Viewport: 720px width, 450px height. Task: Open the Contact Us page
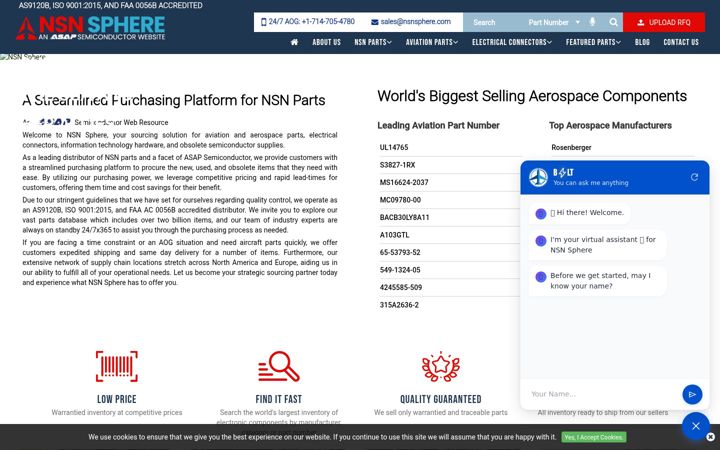click(x=681, y=42)
